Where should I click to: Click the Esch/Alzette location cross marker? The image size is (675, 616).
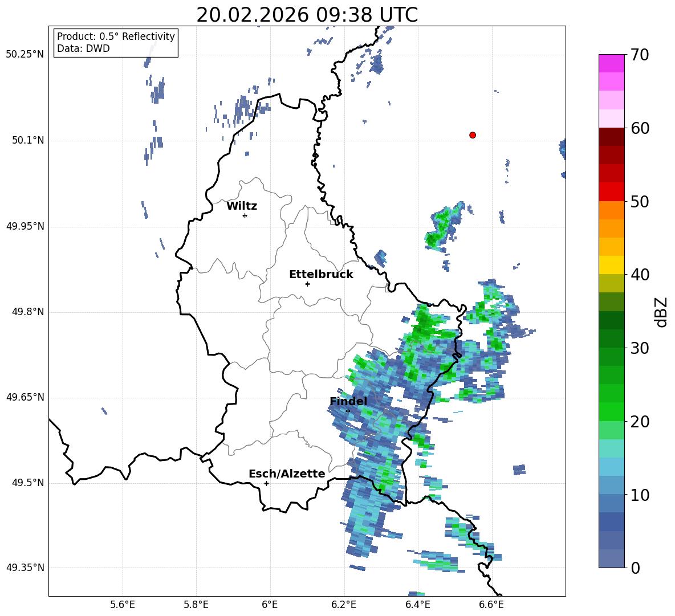pos(266,483)
